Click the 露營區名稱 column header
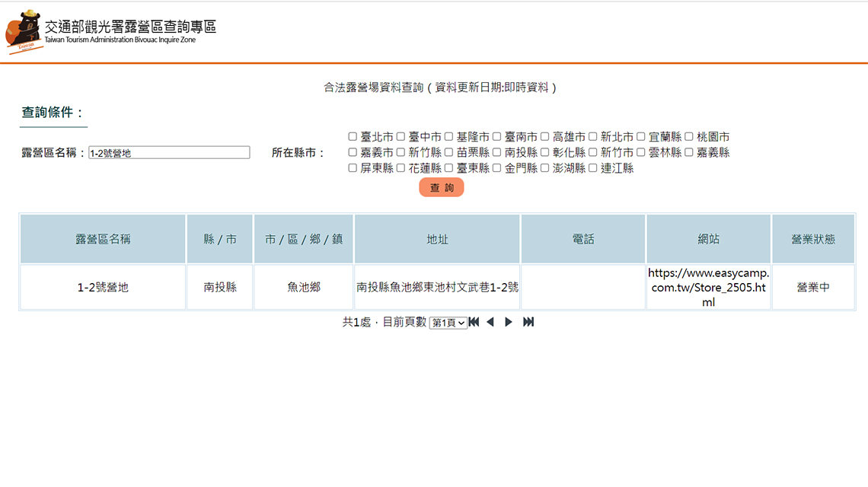The width and height of the screenshot is (868, 487). [103, 239]
